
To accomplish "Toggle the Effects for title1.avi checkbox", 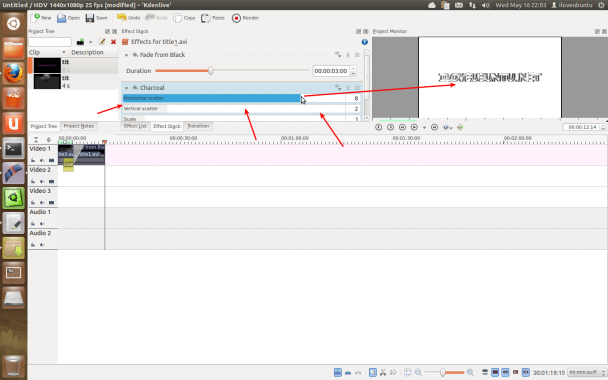I will coord(125,42).
